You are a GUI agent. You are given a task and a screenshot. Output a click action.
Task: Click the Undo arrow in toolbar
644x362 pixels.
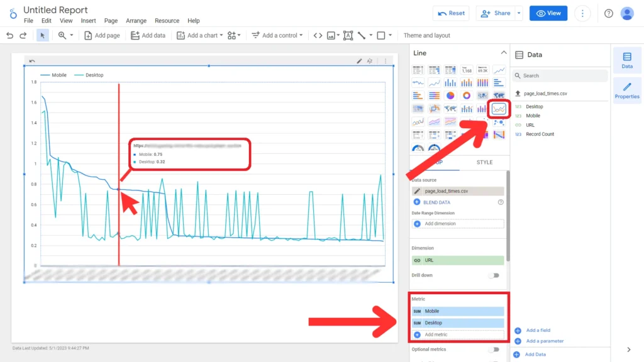click(x=9, y=36)
